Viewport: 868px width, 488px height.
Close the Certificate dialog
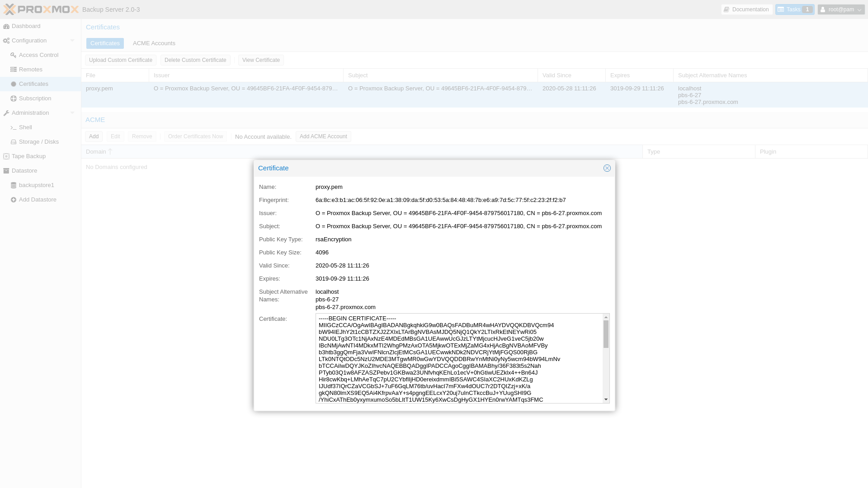tap(607, 168)
